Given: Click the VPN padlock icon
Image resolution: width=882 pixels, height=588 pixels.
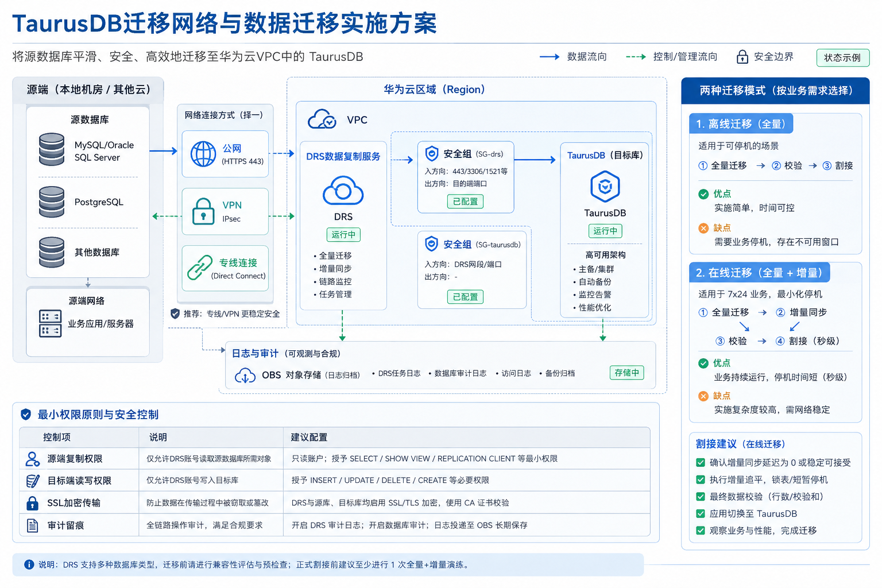Looking at the screenshot, I should tap(203, 211).
